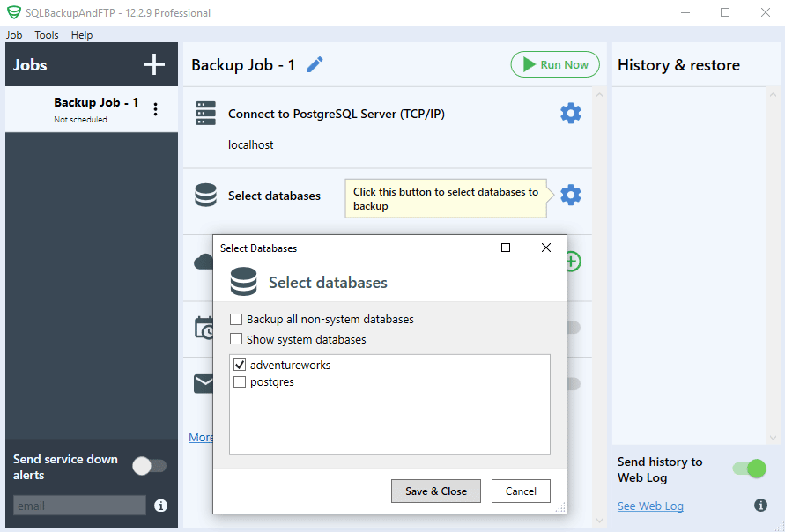Image resolution: width=785 pixels, height=532 pixels.
Task: Open the backup schedule clock icon
Action: pyautogui.click(x=205, y=328)
